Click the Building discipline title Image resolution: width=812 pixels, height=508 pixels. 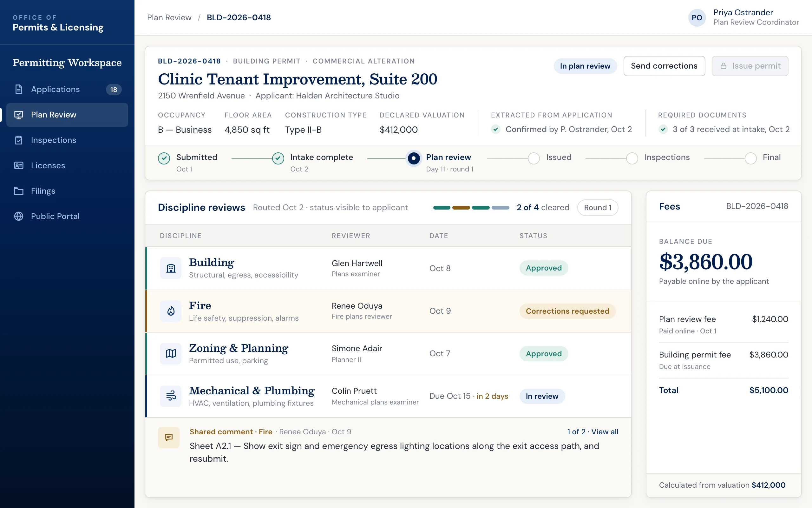coord(211,262)
